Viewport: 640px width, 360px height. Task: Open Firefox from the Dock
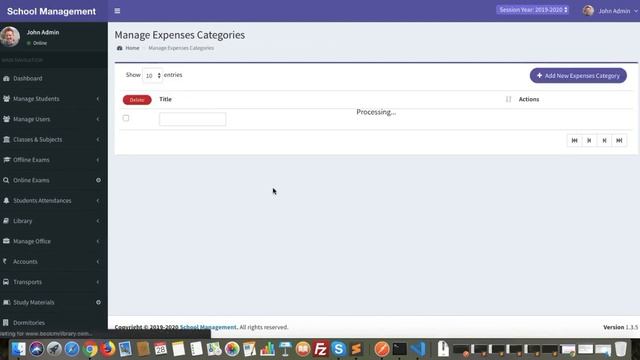pyautogui.click(x=107, y=349)
